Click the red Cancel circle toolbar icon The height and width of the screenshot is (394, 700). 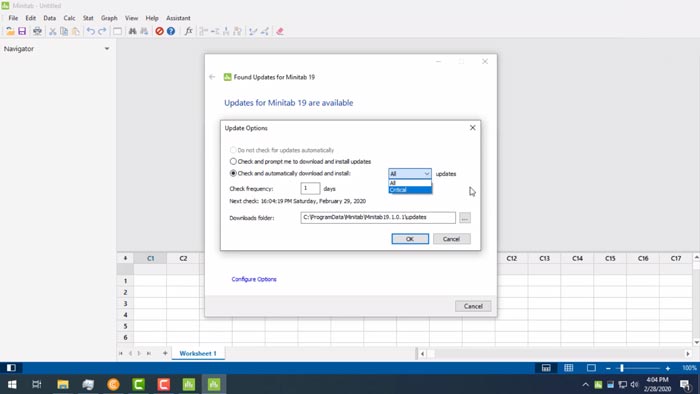(x=159, y=31)
